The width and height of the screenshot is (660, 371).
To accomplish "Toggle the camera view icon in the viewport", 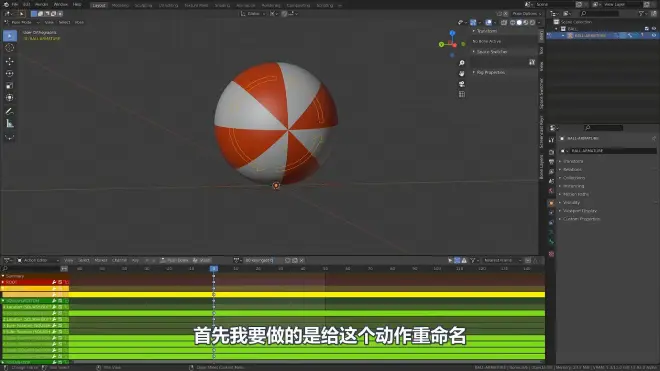I will 462,84.
